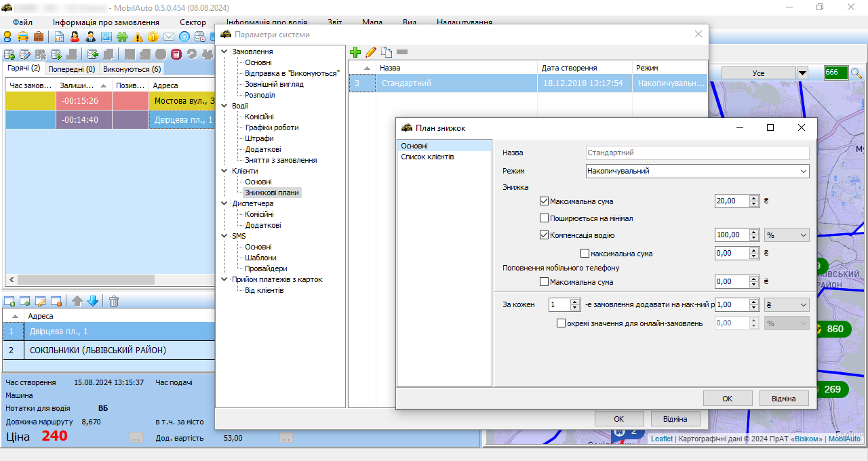Select 'Список клієнтів' in the left list
The height and width of the screenshot is (461, 868).
coord(427,157)
